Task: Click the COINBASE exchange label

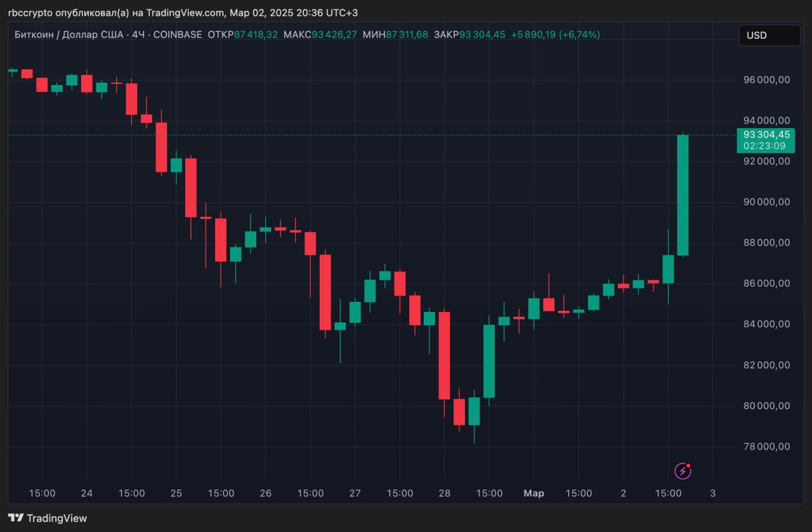Action: [x=178, y=35]
